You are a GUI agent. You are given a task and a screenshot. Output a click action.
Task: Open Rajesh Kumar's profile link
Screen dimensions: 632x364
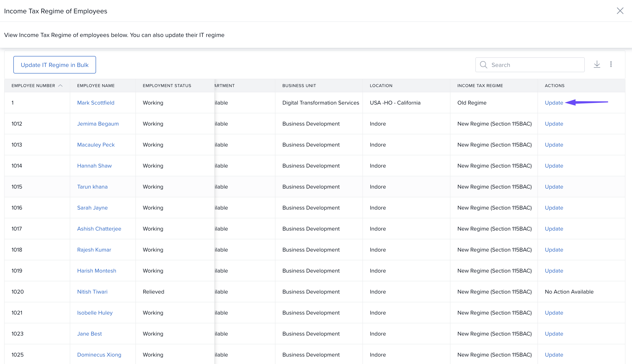(94, 250)
